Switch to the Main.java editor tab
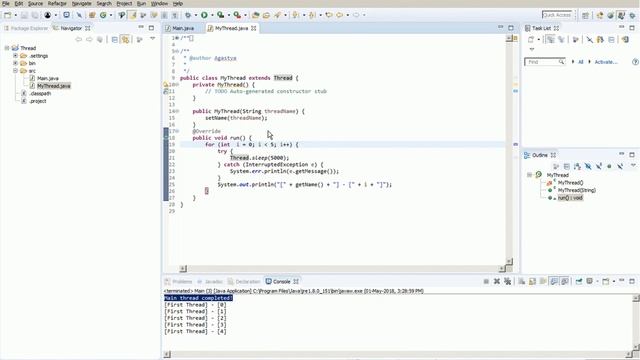640x360 pixels. (183, 28)
